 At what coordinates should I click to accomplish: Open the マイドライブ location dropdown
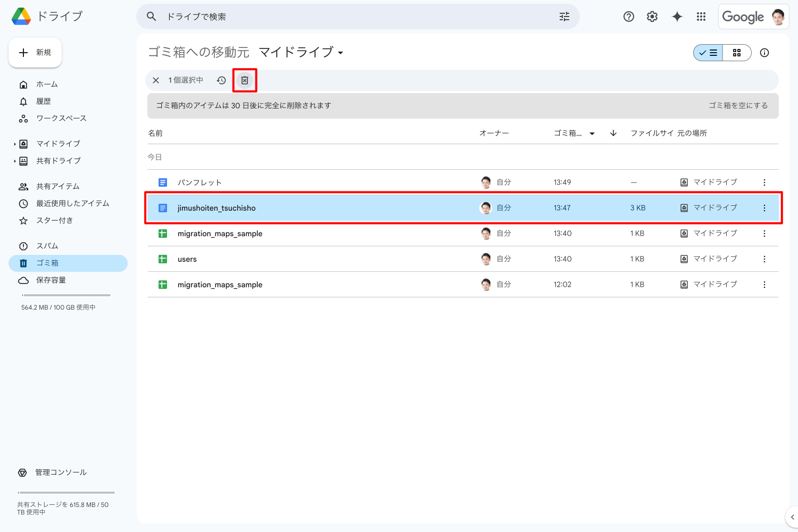[301, 52]
